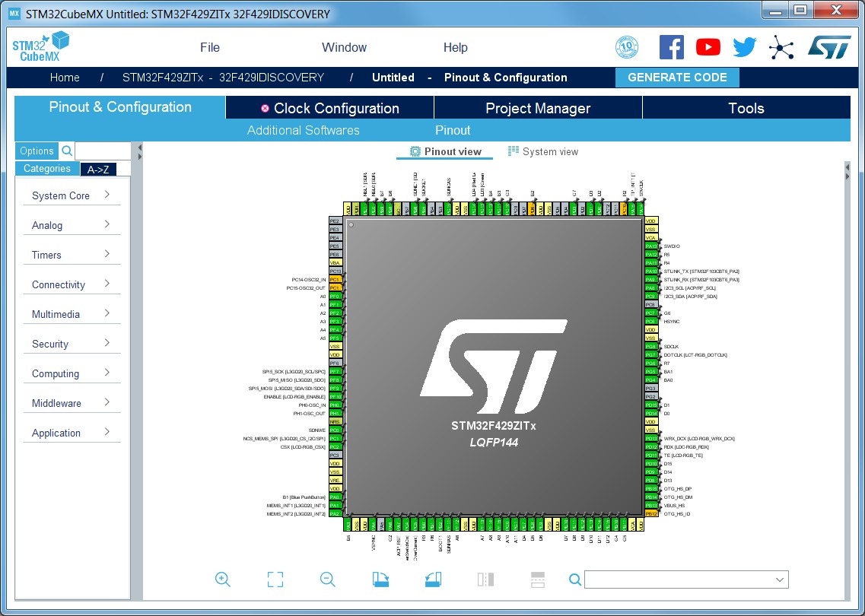The height and width of the screenshot is (616, 865).
Task: Click the pin search magnifier icon
Action: point(575,579)
